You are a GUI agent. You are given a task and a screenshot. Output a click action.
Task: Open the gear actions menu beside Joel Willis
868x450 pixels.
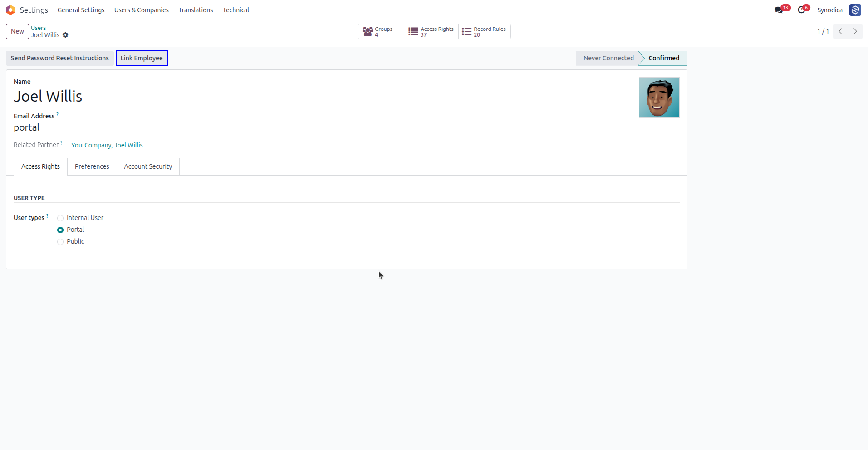[65, 35]
